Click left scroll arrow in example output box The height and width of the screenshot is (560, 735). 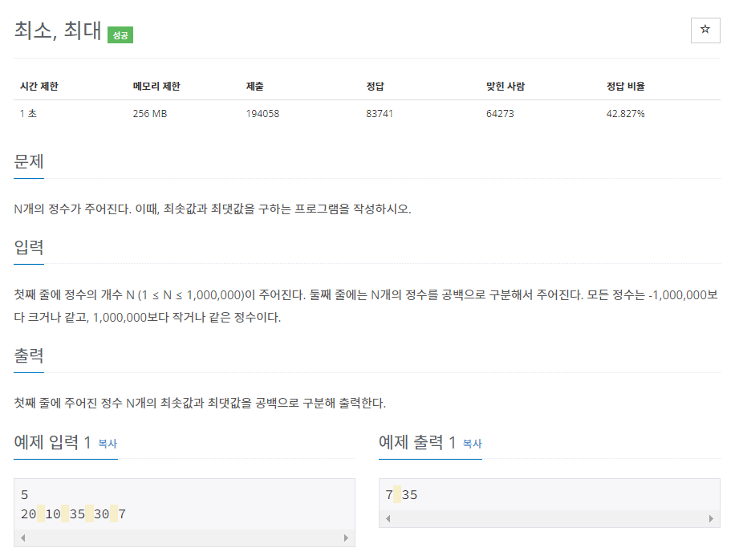tap(388, 519)
